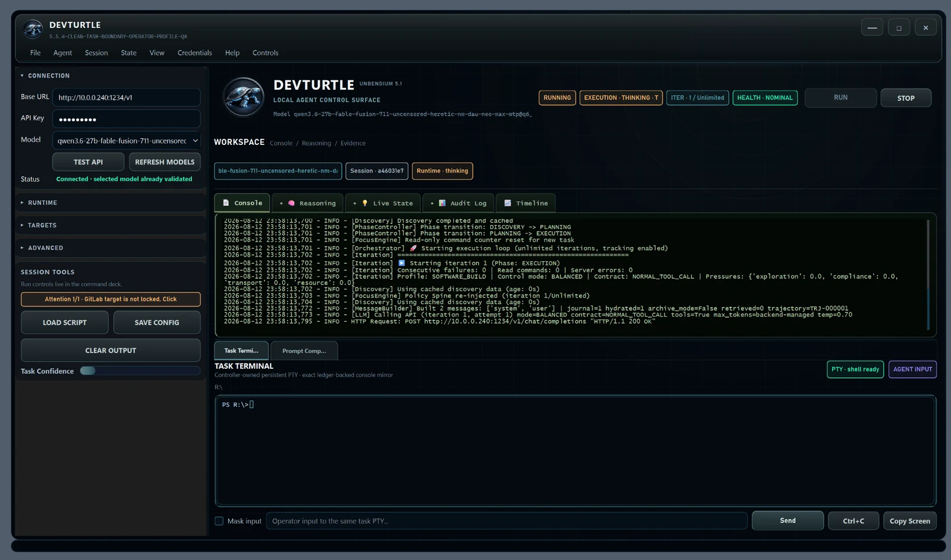Click the lightbulb icon on Live State tab

(365, 203)
